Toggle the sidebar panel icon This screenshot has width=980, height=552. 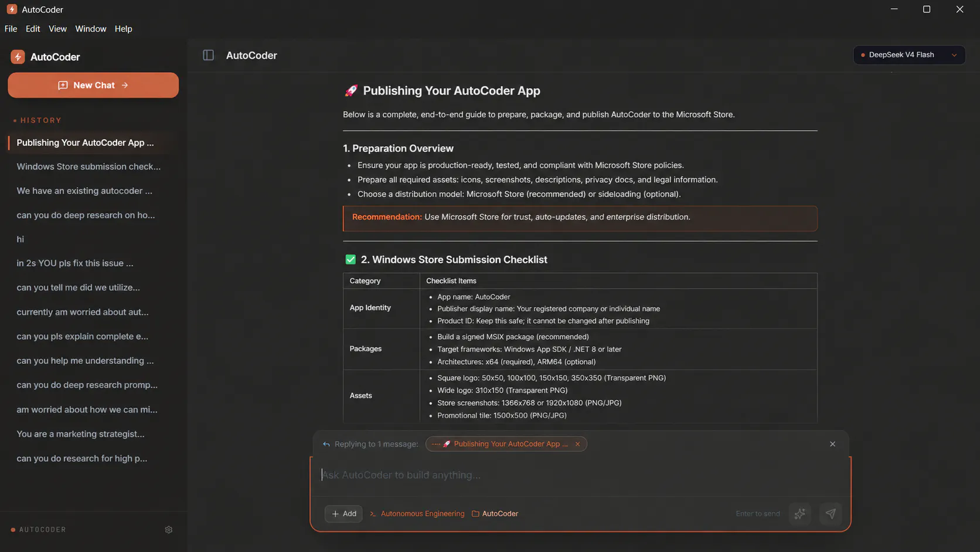point(208,55)
